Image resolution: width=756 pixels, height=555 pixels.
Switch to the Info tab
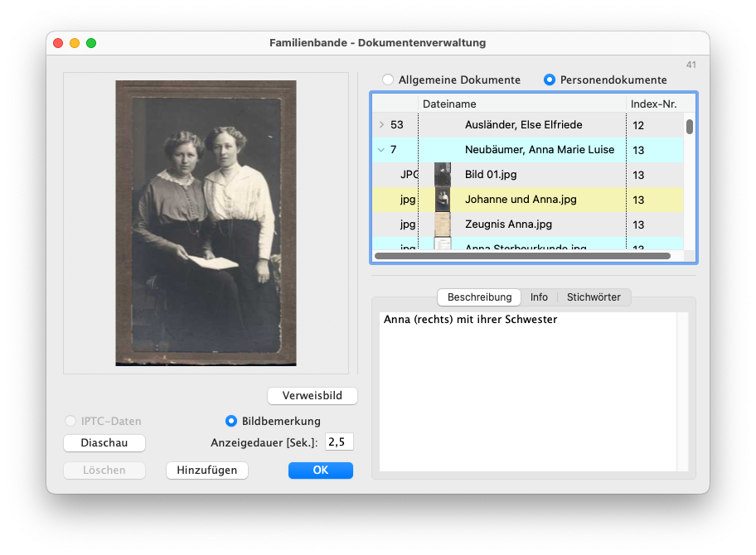click(x=539, y=297)
